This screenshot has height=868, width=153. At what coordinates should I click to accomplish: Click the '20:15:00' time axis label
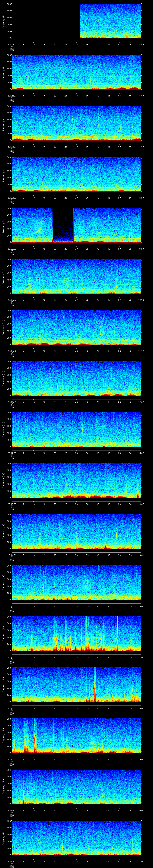tap(12, 606)
